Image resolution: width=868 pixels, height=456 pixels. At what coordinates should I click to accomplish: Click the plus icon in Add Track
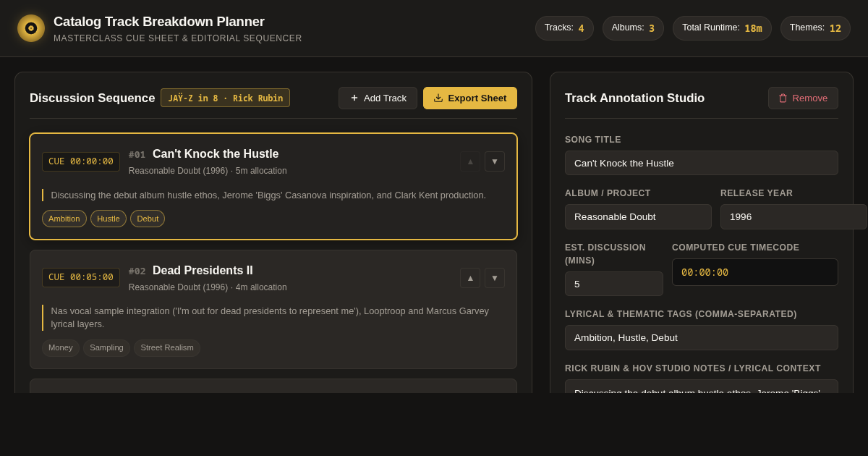(354, 98)
